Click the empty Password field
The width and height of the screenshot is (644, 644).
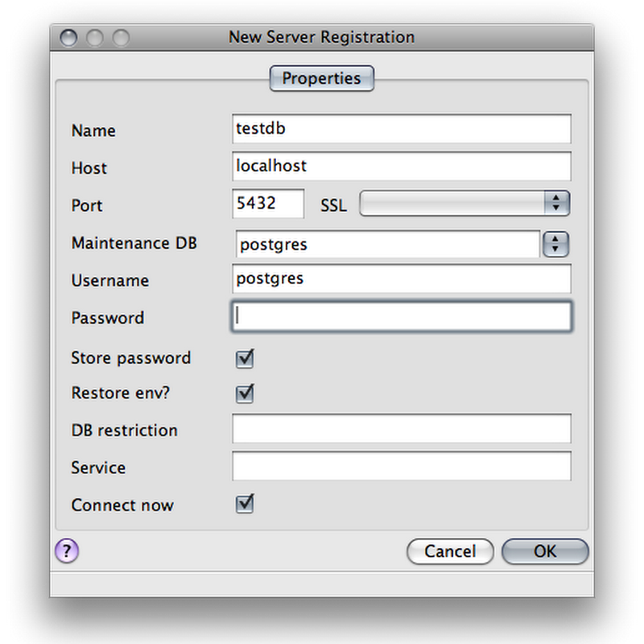(401, 317)
